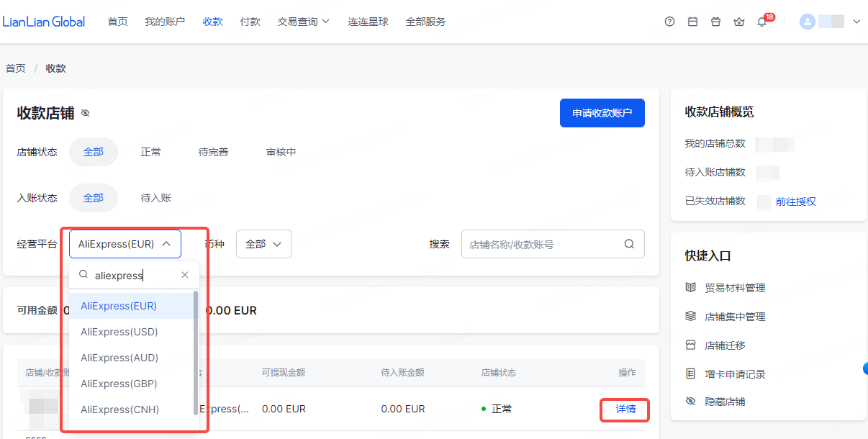Click the card icon in top bar

692,22
